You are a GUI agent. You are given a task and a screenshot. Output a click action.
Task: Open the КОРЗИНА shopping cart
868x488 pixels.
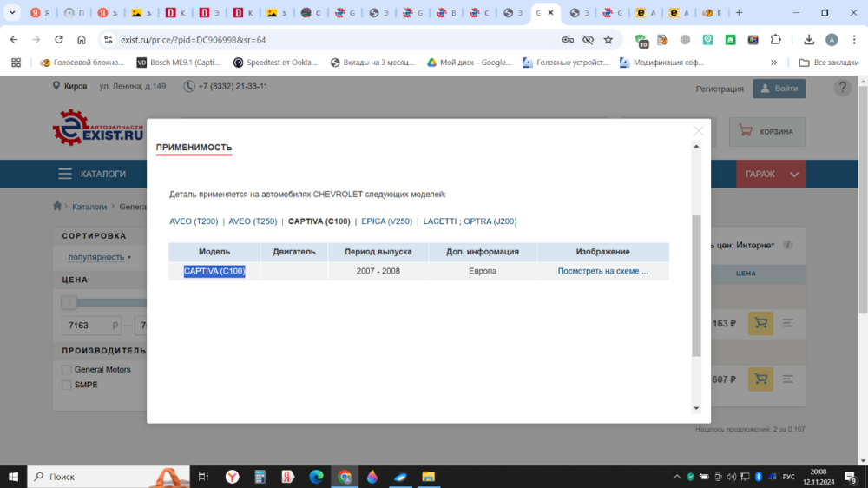tap(766, 131)
